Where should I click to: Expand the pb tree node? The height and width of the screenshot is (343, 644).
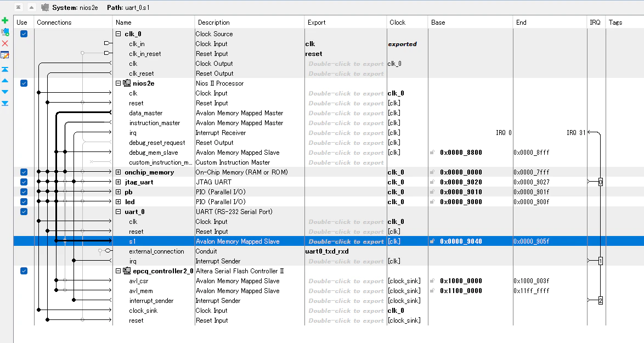(118, 192)
